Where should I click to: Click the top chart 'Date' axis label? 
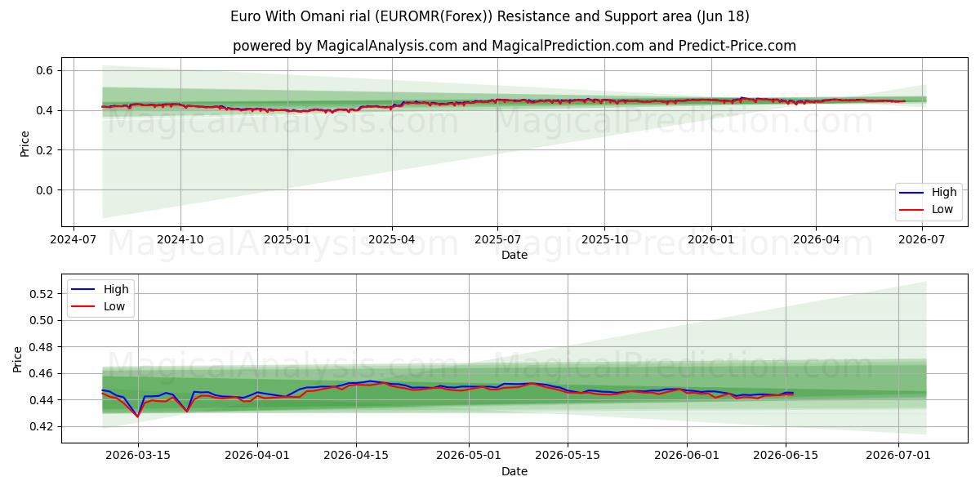(514, 255)
